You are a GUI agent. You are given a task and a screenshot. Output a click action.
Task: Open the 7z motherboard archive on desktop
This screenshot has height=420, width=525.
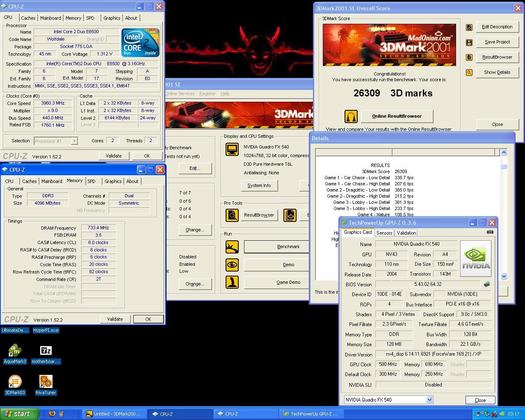[46, 354]
